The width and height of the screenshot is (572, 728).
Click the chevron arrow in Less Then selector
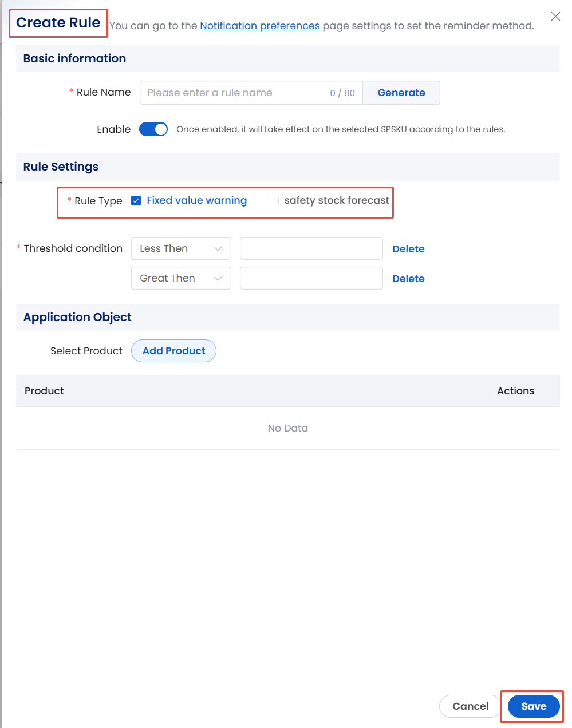click(x=218, y=249)
